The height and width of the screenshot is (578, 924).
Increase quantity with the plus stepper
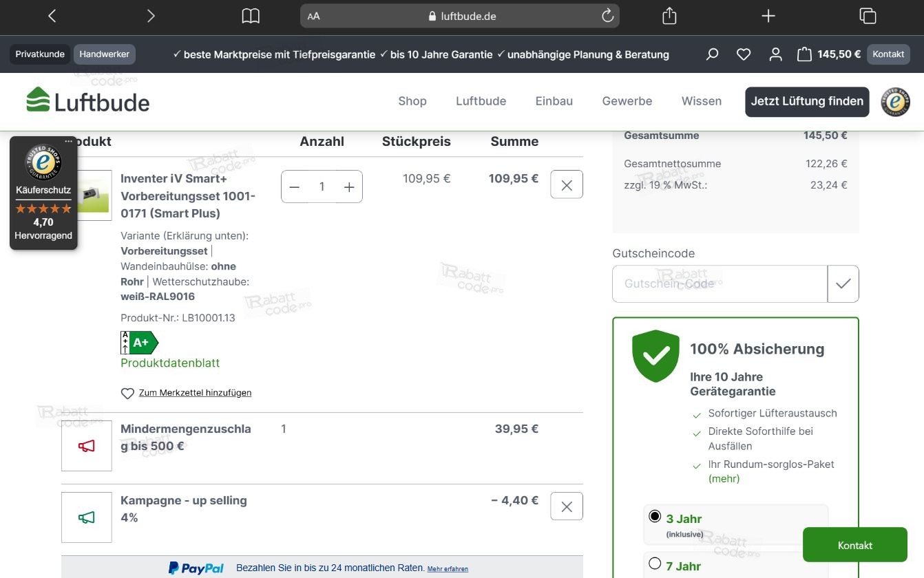(349, 186)
